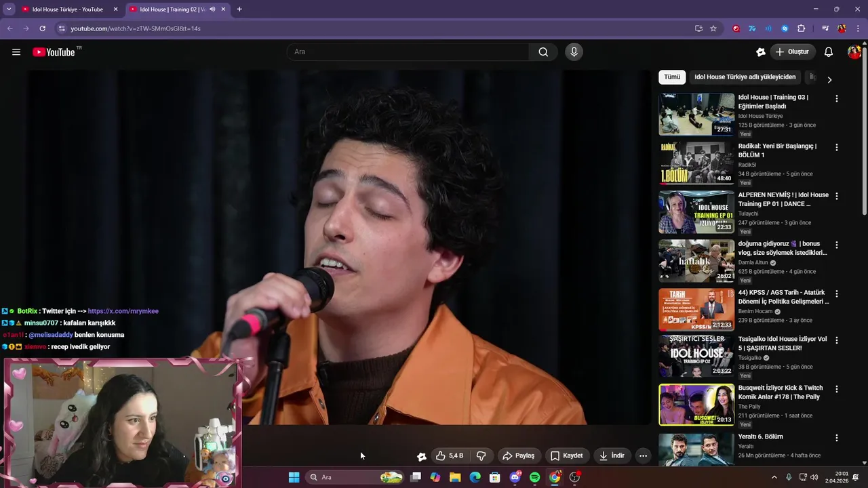Open doğuma gidiyoruz bonus vlog title
Screen dimensions: 868x488
783,248
